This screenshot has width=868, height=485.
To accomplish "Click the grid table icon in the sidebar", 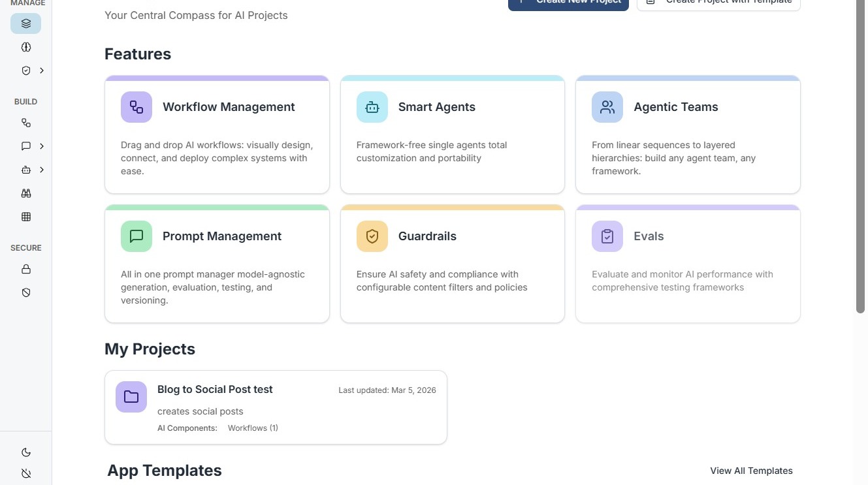I will [26, 217].
